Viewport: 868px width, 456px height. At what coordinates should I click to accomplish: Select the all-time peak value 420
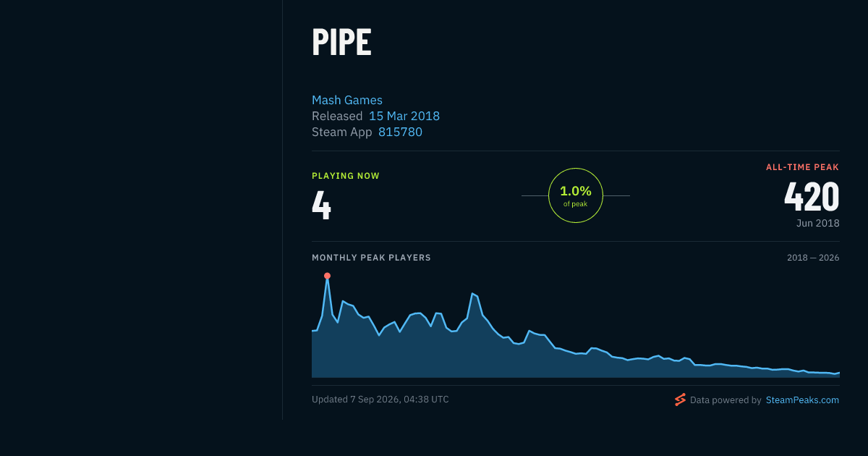(812, 196)
